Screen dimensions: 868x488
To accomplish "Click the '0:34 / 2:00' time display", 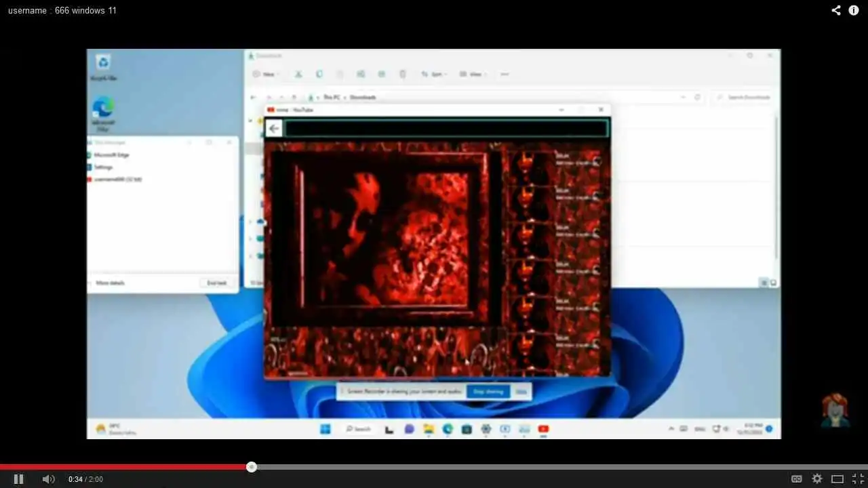I will tap(85, 479).
